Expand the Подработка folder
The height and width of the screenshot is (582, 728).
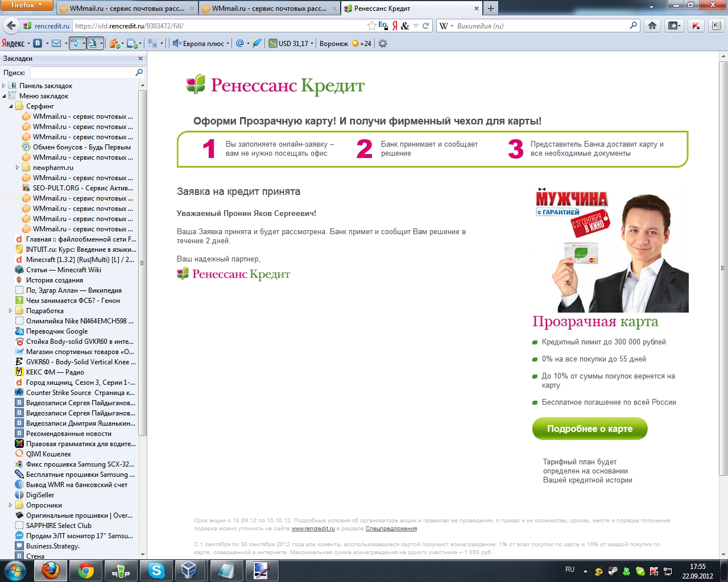pyautogui.click(x=11, y=311)
